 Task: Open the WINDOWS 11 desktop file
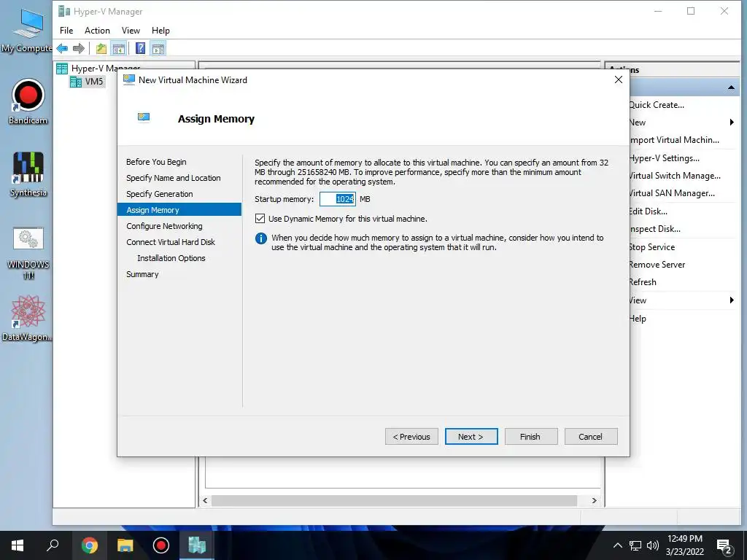[x=28, y=253]
